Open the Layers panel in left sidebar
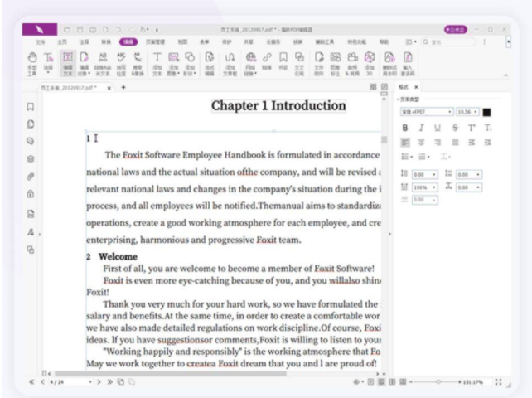Image resolution: width=532 pixels, height=398 pixels. 31,158
